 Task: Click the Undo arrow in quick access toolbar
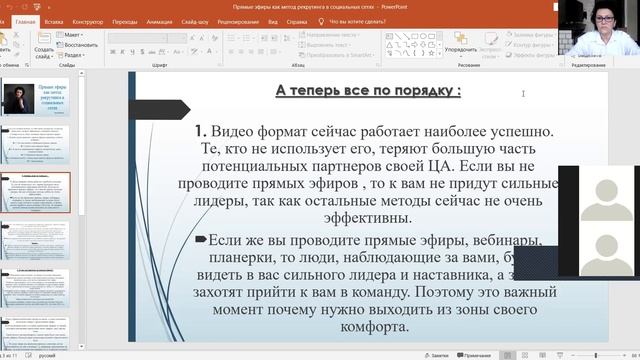click(10, 7)
